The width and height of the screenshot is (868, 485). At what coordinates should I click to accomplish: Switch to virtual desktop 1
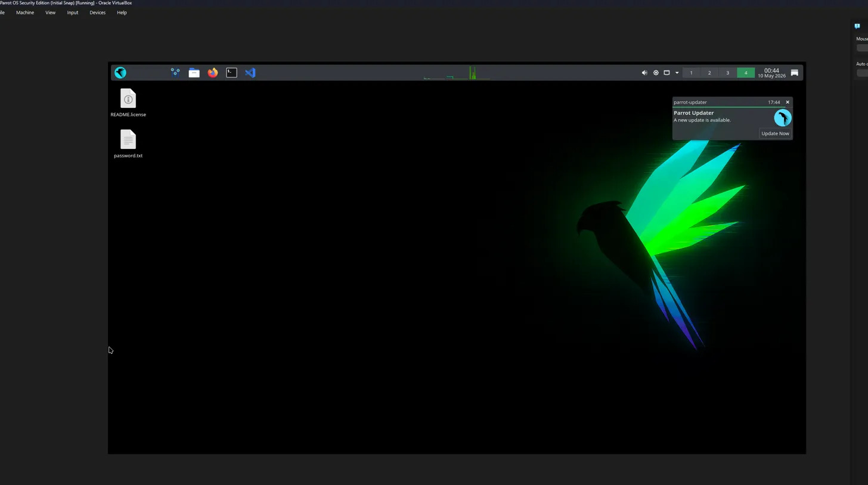(x=691, y=73)
